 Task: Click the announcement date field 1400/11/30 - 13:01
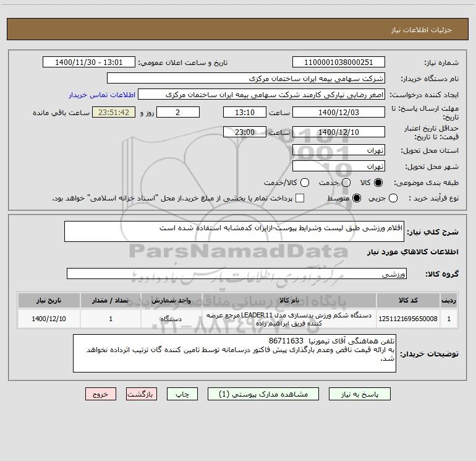point(89,62)
